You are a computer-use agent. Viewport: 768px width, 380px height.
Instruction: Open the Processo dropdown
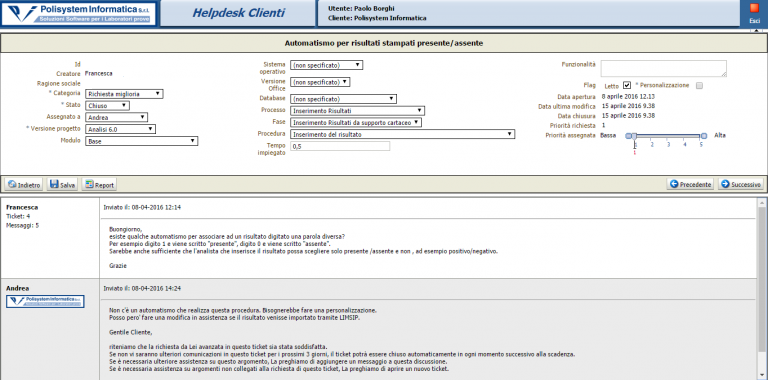[358, 111]
